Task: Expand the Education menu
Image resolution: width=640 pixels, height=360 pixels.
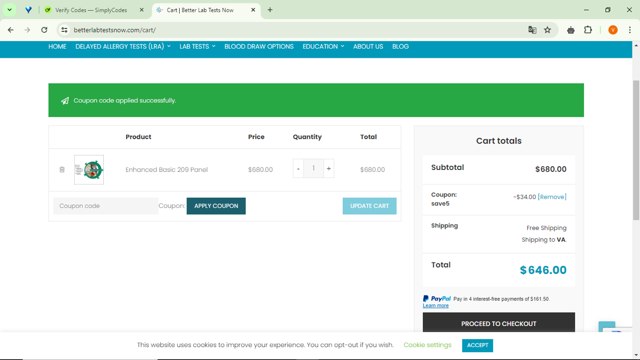Action: coord(323,47)
